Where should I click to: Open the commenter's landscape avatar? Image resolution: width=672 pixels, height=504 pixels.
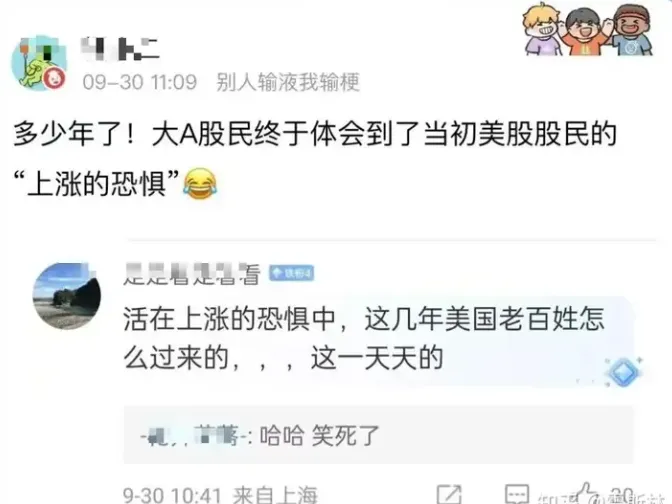pyautogui.click(x=67, y=296)
